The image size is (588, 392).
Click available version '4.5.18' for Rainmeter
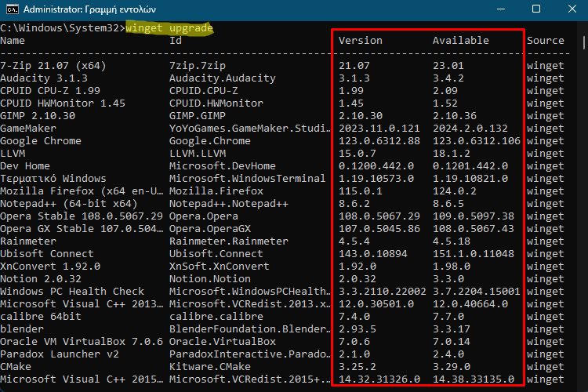pos(452,241)
